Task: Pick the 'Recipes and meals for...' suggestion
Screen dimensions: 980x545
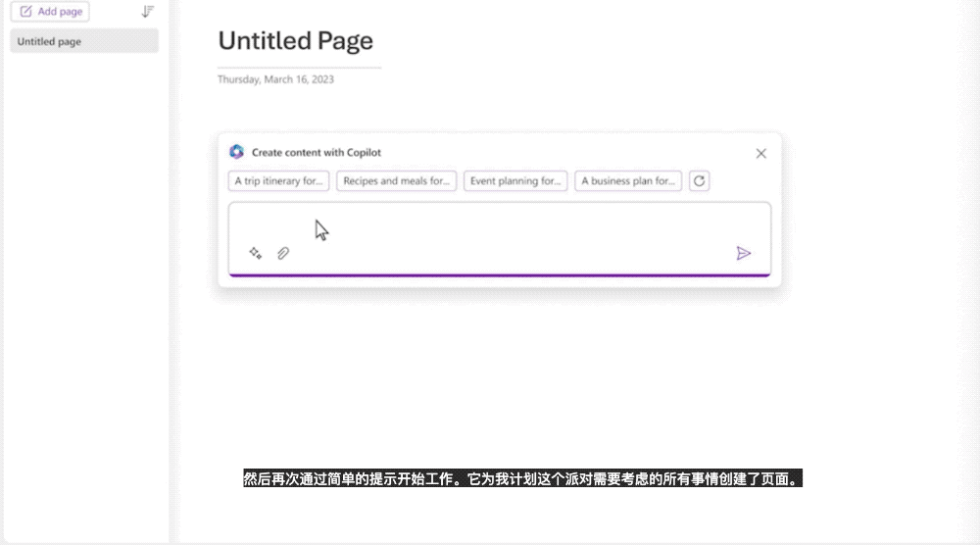Action: click(x=396, y=181)
